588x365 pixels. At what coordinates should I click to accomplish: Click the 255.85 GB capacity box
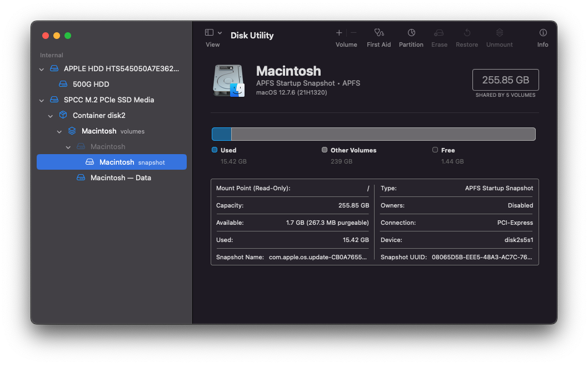505,80
